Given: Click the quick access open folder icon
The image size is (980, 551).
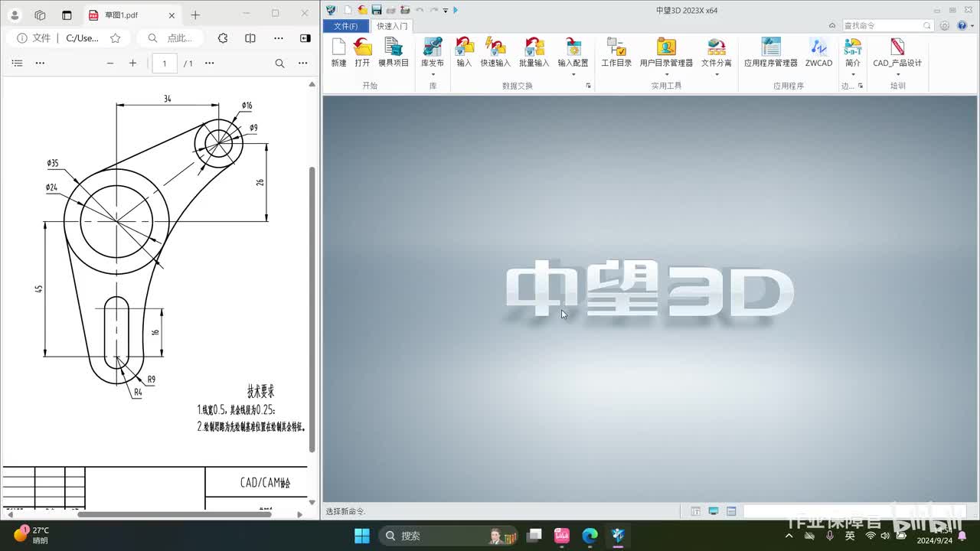Looking at the screenshot, I should click(362, 10).
